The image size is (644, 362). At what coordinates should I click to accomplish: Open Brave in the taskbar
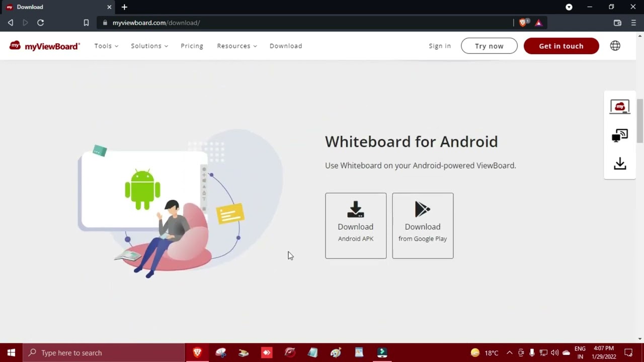[x=197, y=352]
